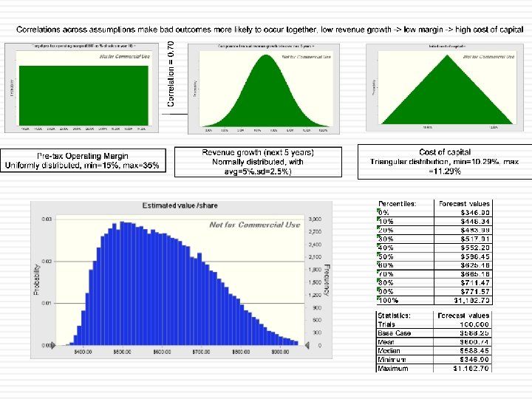Click the $552.20 forecast value
Screen dimensions: 532x399
pos(475,248)
